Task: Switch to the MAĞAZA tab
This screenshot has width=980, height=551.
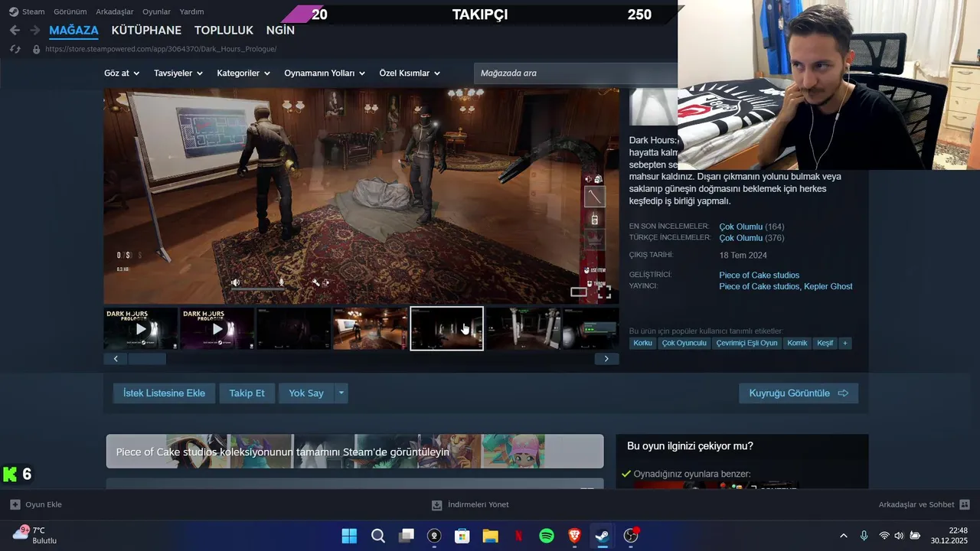Action: tap(73, 31)
